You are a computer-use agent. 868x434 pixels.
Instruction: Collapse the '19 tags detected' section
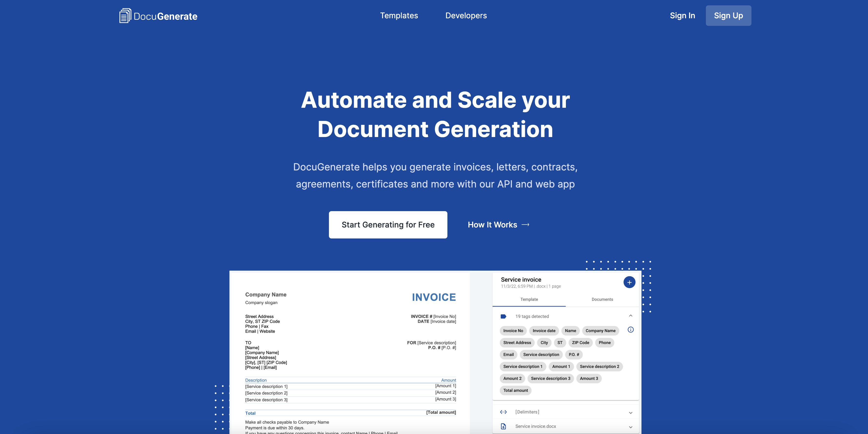[x=631, y=316]
